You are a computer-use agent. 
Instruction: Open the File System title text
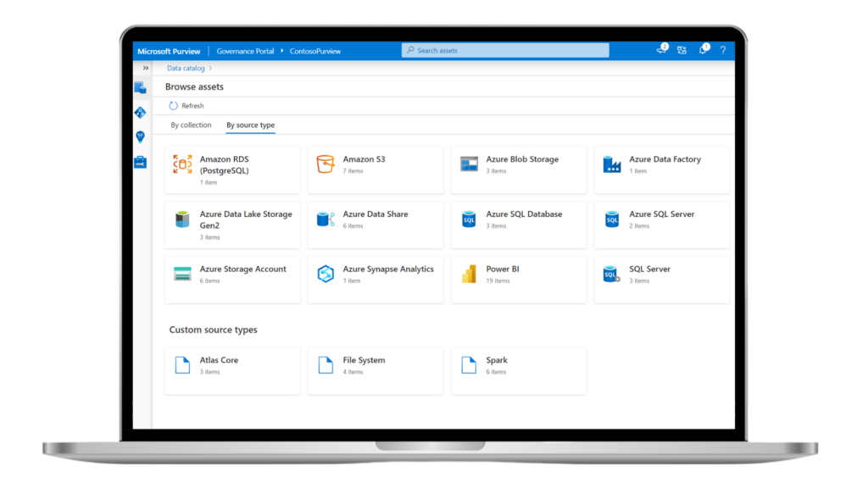(364, 359)
